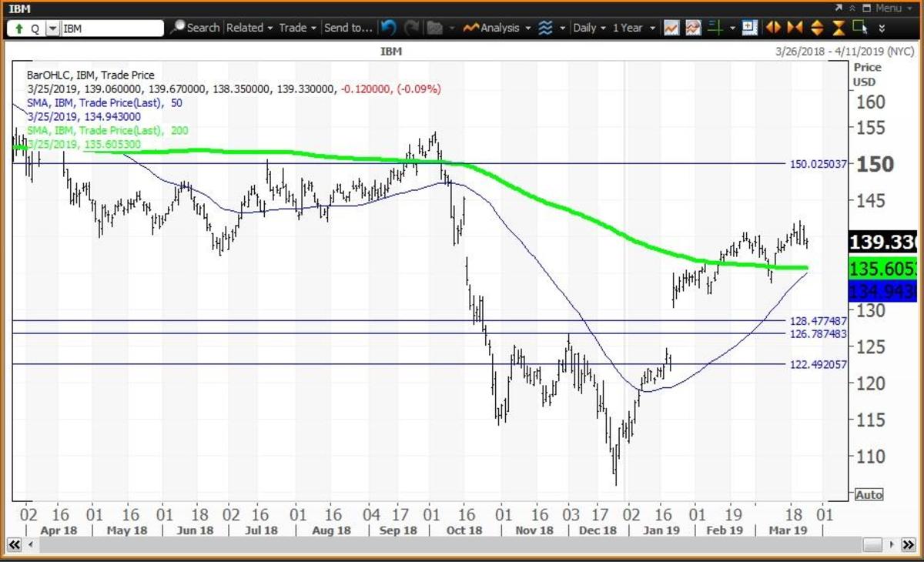Viewport: 924px width, 562px height.
Task: Click the SMA 200 green legend label
Action: [x=108, y=131]
